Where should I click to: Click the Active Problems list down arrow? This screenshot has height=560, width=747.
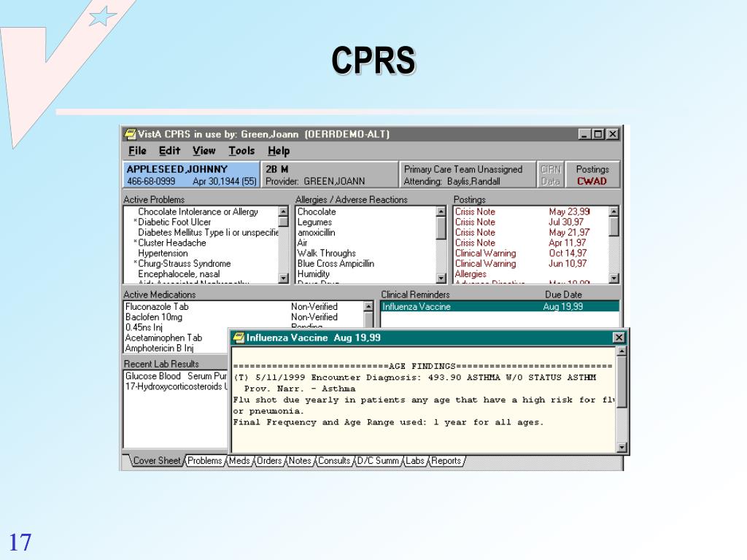coord(284,278)
